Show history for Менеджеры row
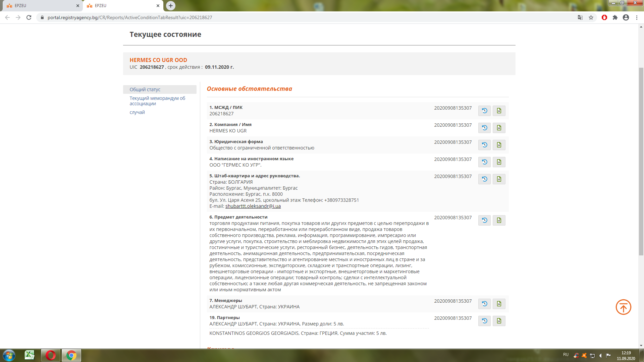This screenshot has width=644, height=362. click(484, 304)
